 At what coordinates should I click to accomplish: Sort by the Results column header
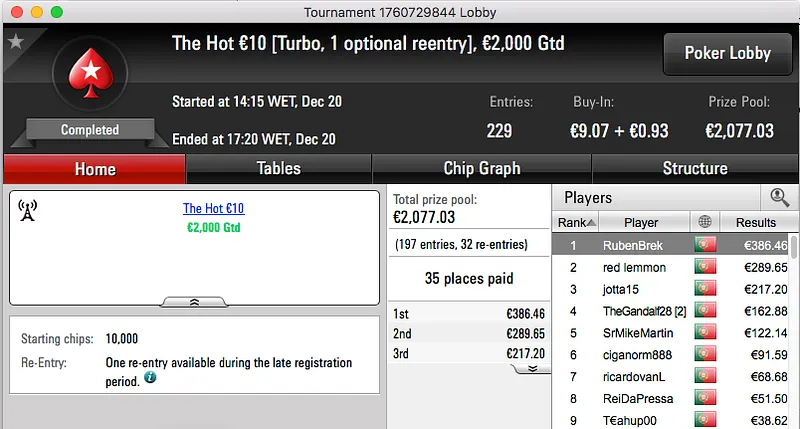tap(755, 222)
